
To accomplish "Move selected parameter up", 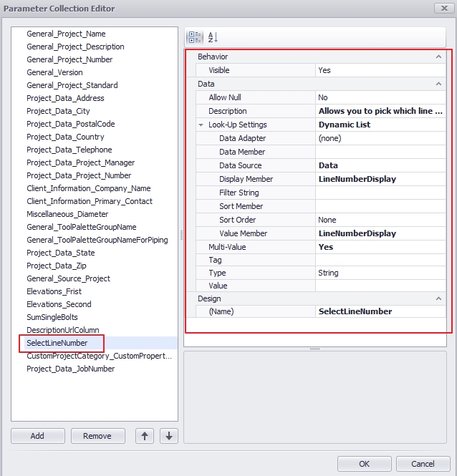I will coord(145,436).
